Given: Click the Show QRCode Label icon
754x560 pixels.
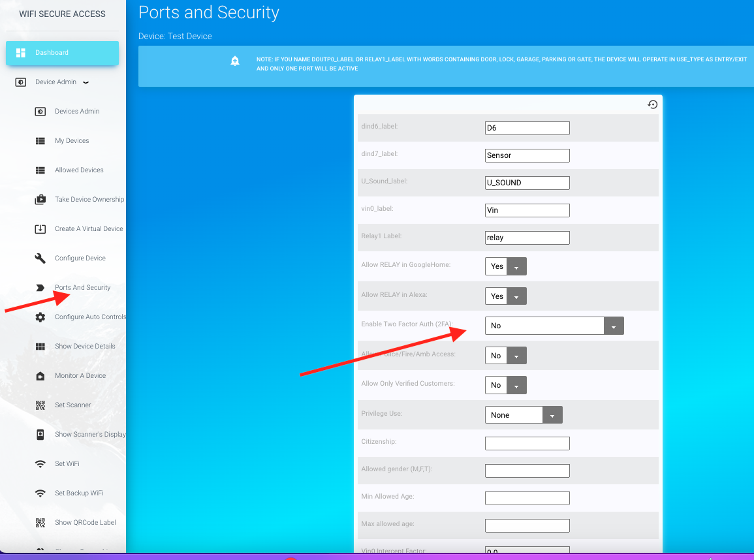Looking at the screenshot, I should [40, 523].
